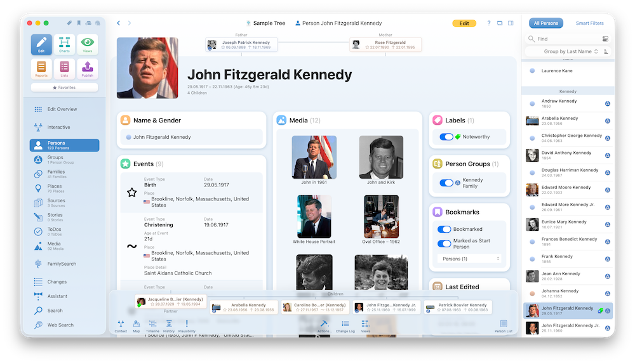
Task: Open the Plausibility exclamation icon
Action: [x=187, y=325]
